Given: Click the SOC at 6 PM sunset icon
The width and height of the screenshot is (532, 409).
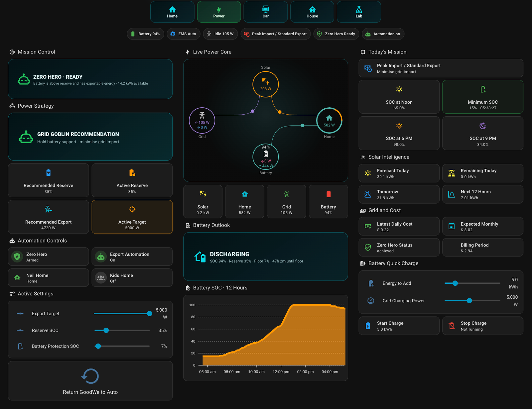Looking at the screenshot, I should coord(399,126).
